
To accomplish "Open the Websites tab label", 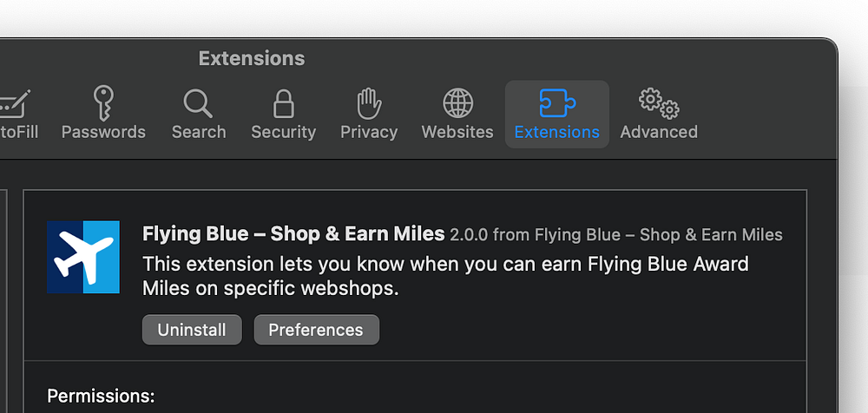I will pos(457,132).
